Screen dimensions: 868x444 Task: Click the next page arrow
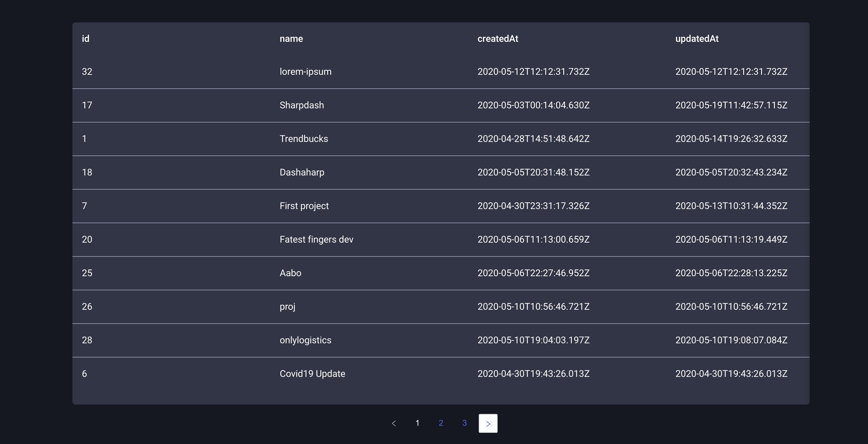[x=488, y=423]
